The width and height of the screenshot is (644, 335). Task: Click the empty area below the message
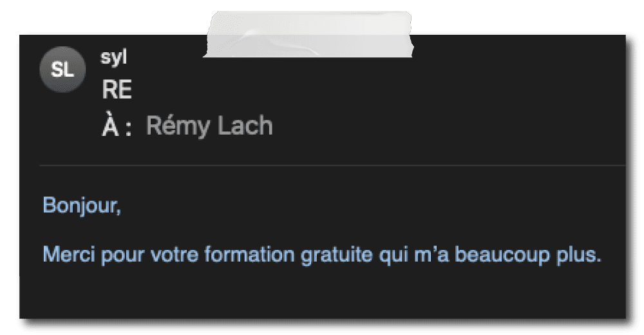(322, 296)
